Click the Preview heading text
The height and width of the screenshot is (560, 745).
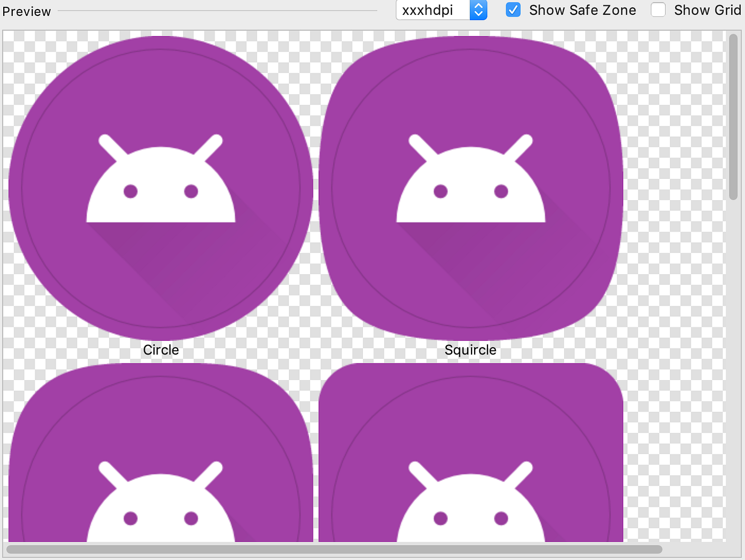click(26, 11)
